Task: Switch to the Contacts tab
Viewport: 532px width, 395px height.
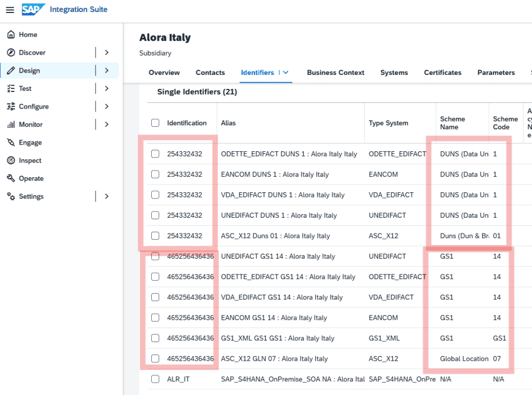Action: point(210,73)
